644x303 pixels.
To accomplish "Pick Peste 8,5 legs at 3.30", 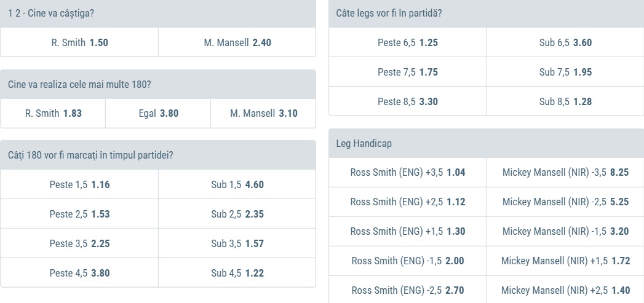I will 407,102.
